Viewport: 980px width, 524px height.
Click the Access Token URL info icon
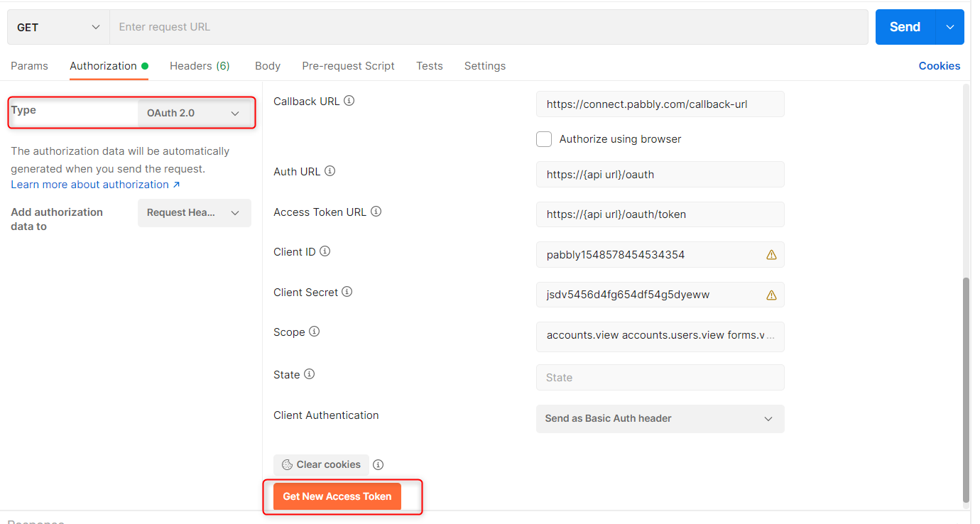pyautogui.click(x=376, y=212)
